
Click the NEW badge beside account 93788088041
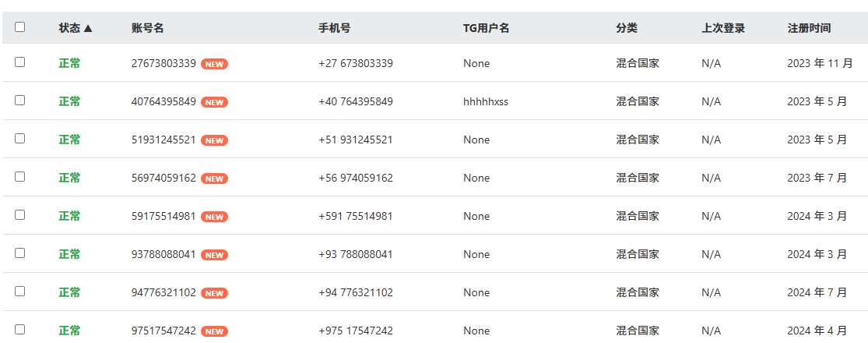click(x=214, y=255)
